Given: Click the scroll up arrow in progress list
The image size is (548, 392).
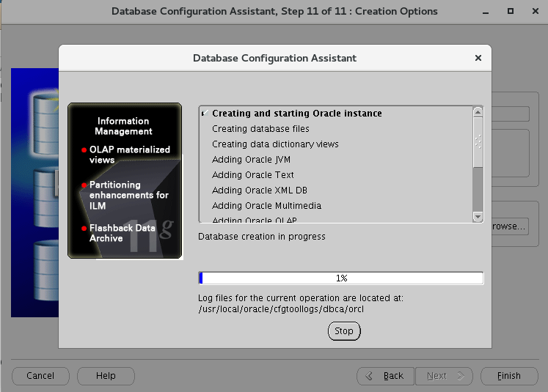Looking at the screenshot, I should [478, 112].
